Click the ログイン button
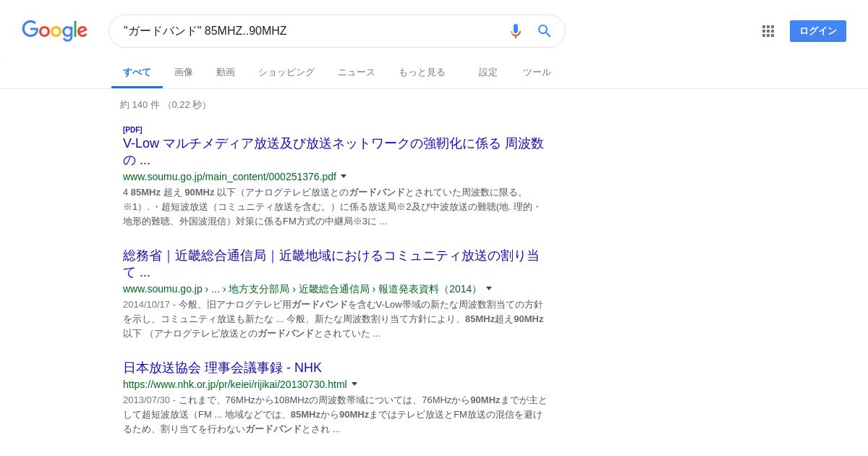The height and width of the screenshot is (456, 868). point(818,31)
